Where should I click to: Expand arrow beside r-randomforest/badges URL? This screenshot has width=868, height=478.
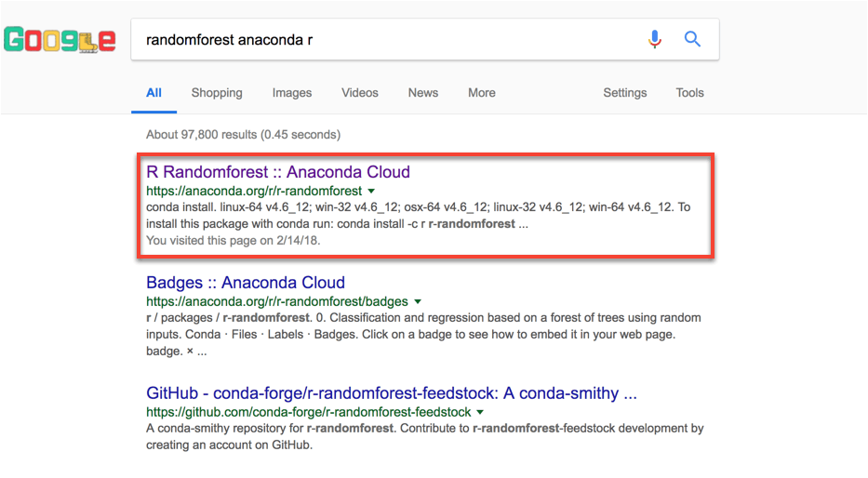[418, 301]
